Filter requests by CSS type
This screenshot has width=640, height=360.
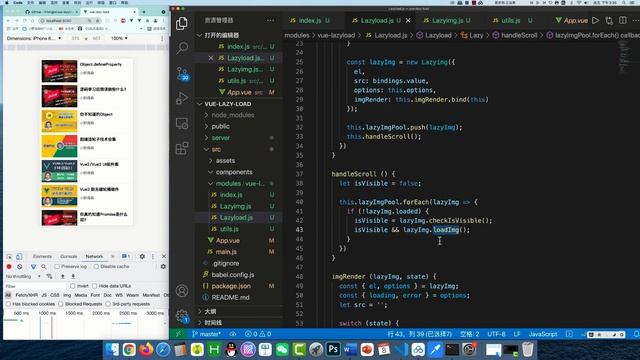pyautogui.click(x=55, y=295)
